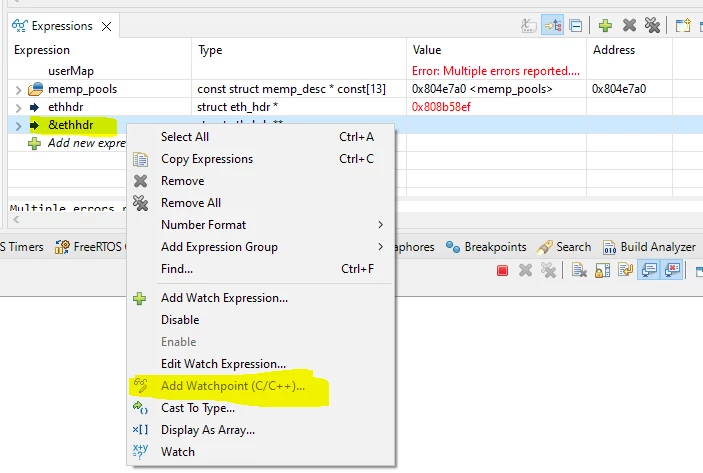Click value 0x808b58ef in ethhdr row
The image size is (703, 473).
pos(441,107)
